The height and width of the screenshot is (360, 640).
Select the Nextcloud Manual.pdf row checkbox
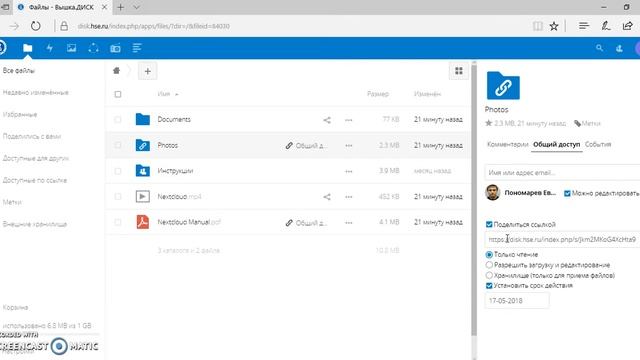[x=118, y=222]
